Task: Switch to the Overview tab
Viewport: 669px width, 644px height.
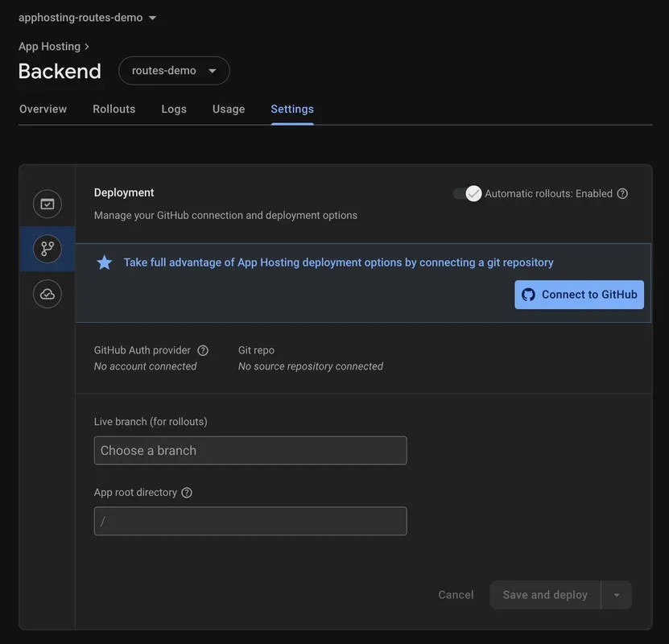Action: [x=43, y=109]
